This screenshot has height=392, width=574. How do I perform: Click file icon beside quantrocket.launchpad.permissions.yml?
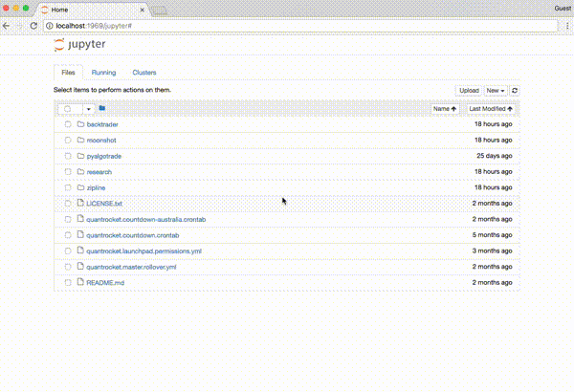click(80, 250)
